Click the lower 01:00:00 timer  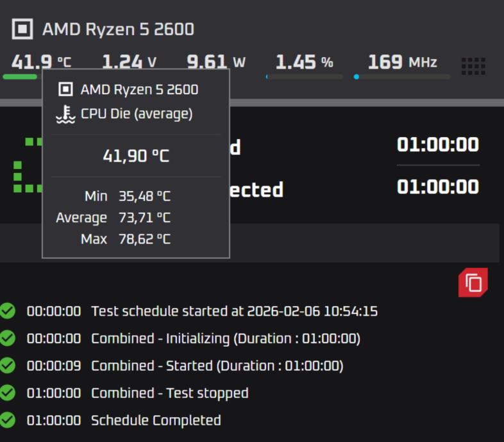pos(438,186)
